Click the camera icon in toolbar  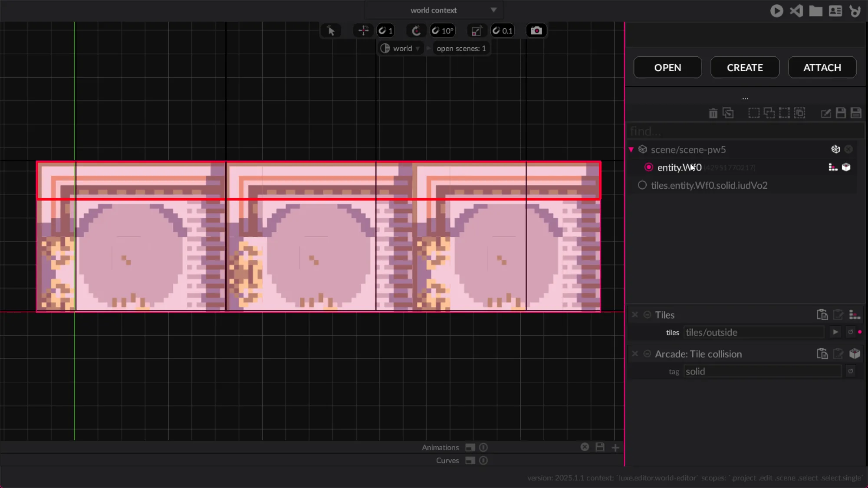pyautogui.click(x=536, y=30)
